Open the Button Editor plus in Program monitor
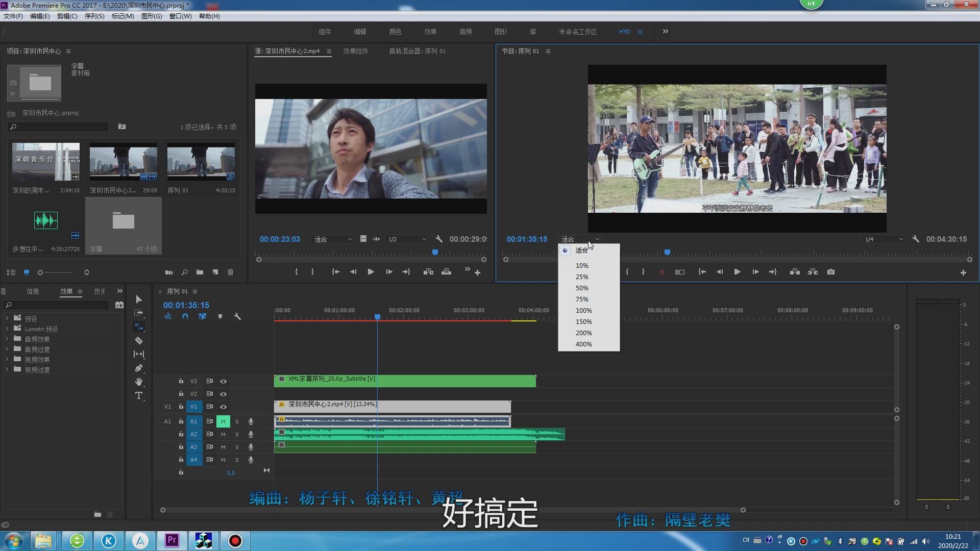Image resolution: width=980 pixels, height=551 pixels. (963, 273)
